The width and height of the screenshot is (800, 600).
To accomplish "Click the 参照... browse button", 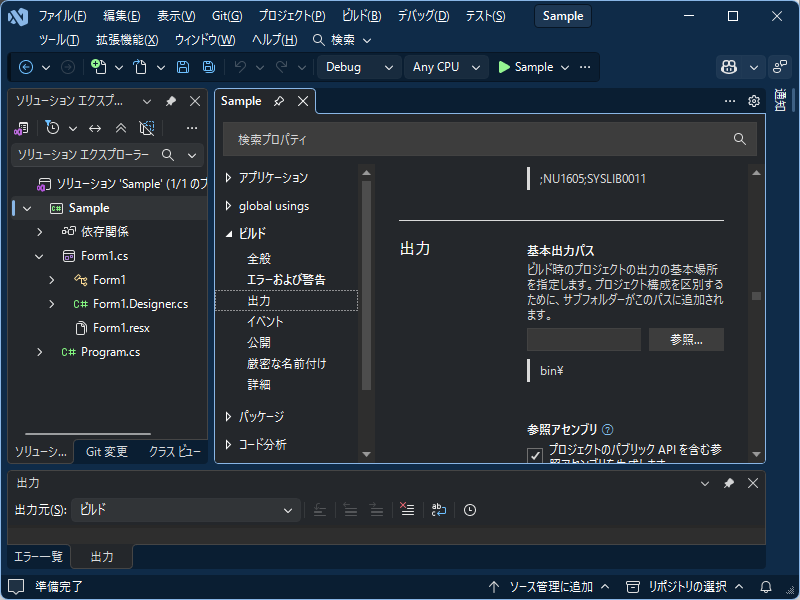I will 686,340.
